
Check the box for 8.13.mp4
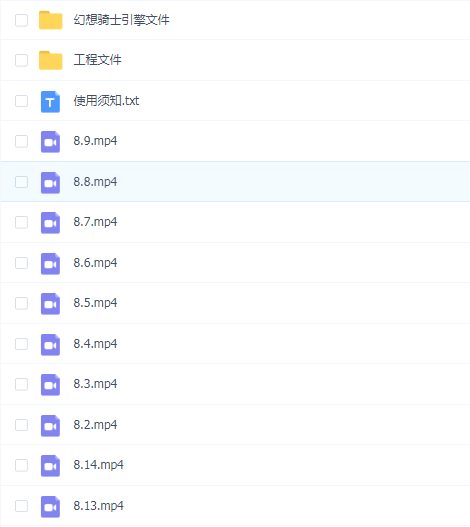[x=22, y=506]
